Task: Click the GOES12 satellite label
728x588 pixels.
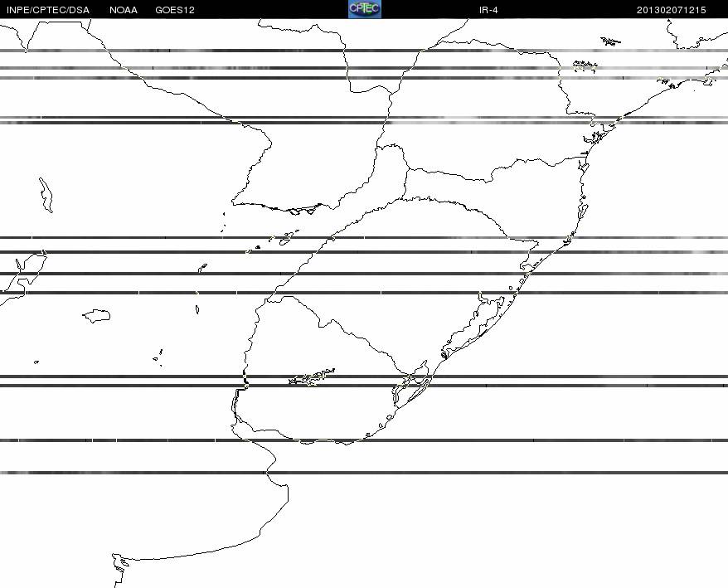Action: (175, 10)
